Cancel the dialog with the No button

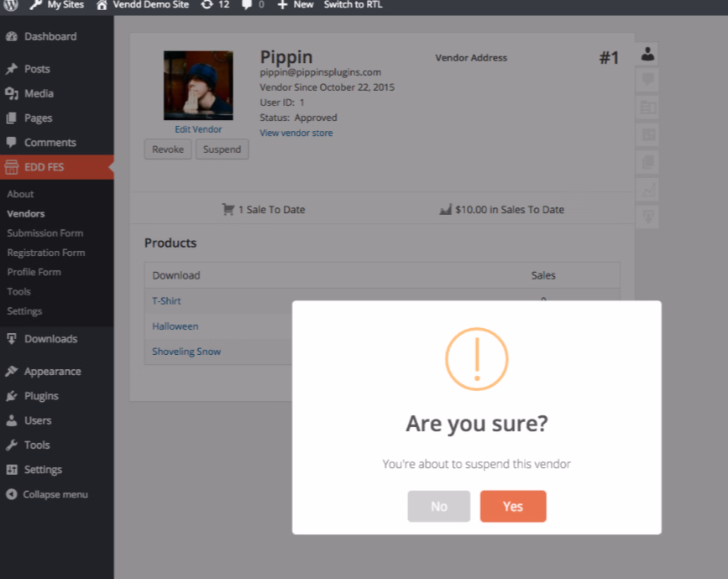tap(438, 506)
